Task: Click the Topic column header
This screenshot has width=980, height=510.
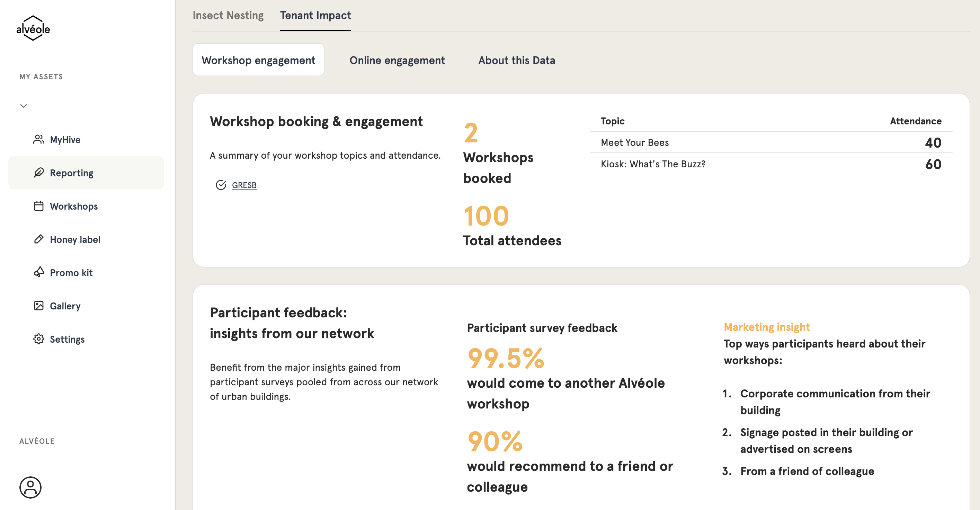Action: click(612, 121)
